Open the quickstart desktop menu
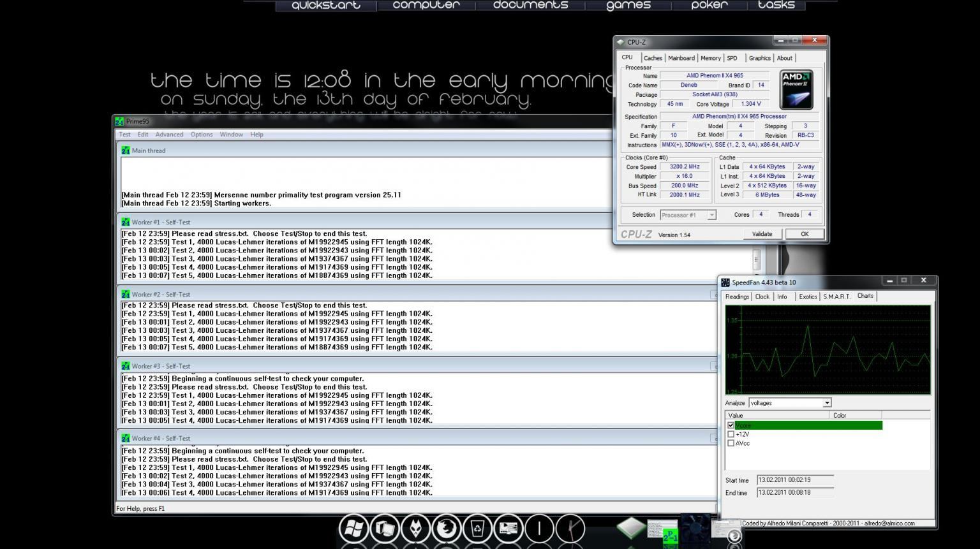This screenshot has height=549, width=980. pyautogui.click(x=326, y=5)
